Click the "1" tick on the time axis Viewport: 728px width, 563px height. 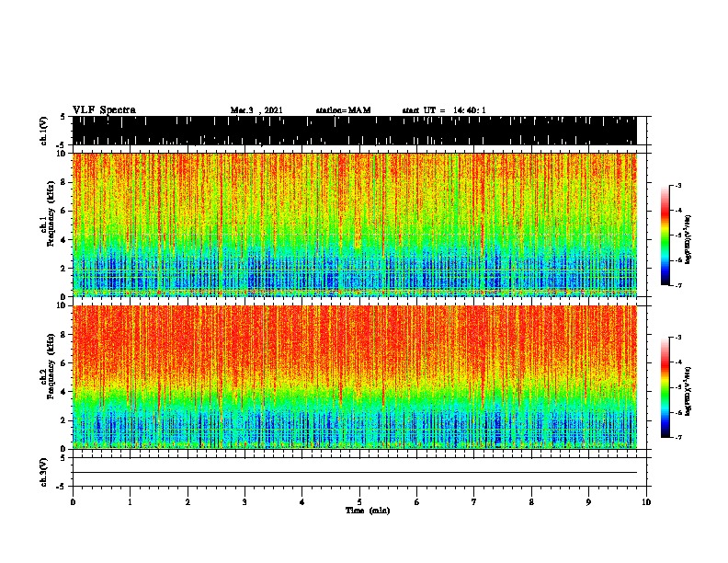click(x=130, y=502)
